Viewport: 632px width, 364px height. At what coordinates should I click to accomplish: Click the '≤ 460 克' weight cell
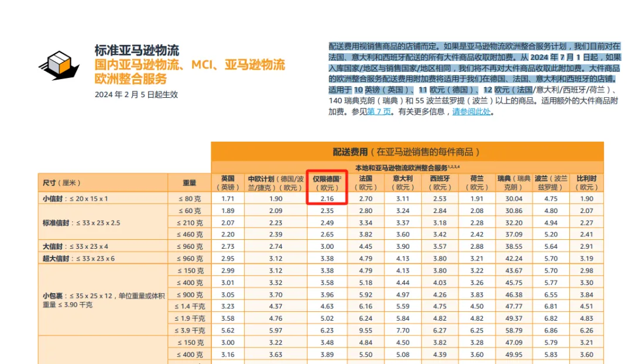[190, 235]
